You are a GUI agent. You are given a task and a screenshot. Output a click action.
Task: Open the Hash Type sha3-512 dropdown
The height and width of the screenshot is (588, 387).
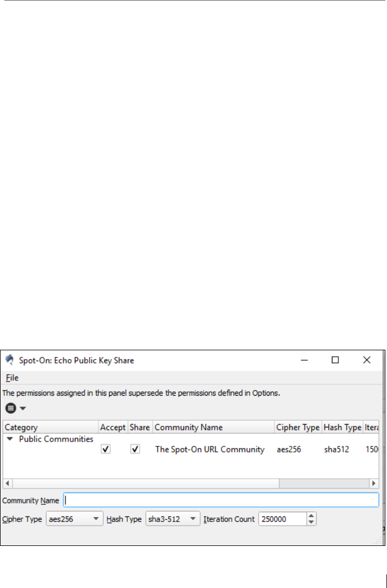[x=172, y=519]
